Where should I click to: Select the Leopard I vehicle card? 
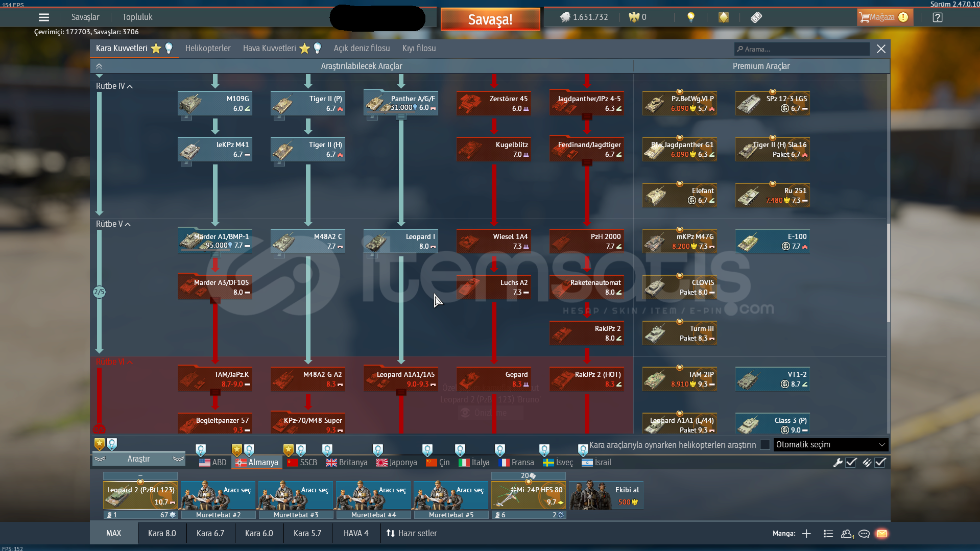pos(401,241)
